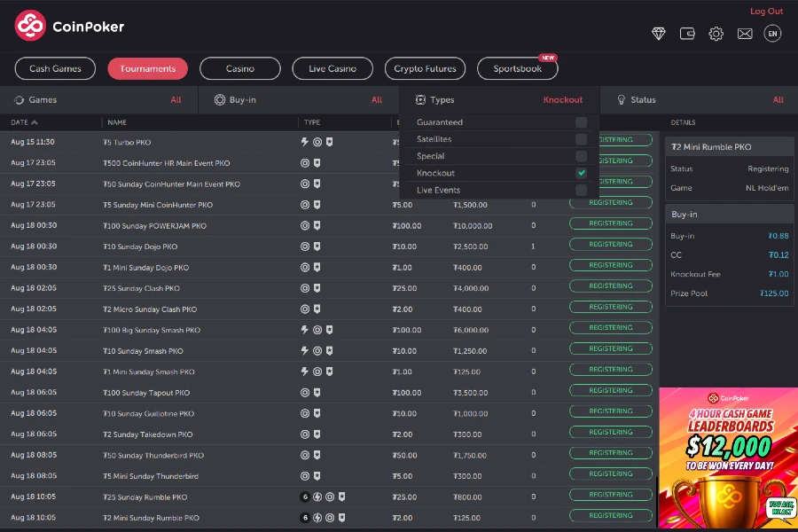This screenshot has height=532, width=798.
Task: Open the settings gear icon
Action: point(716,34)
